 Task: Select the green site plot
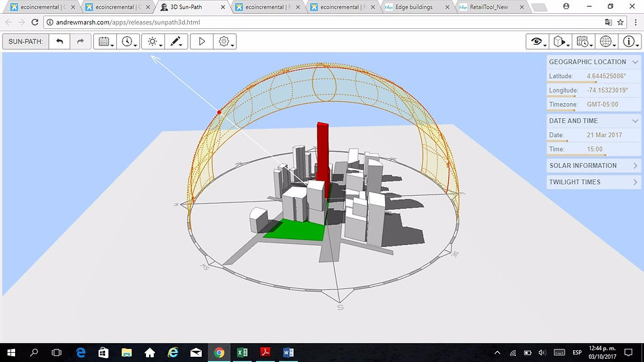click(x=296, y=231)
